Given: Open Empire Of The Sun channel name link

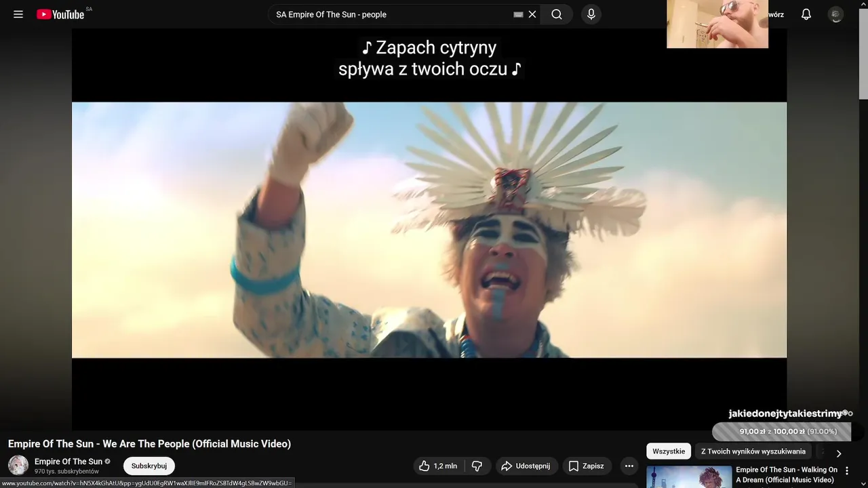Looking at the screenshot, I should [68, 462].
